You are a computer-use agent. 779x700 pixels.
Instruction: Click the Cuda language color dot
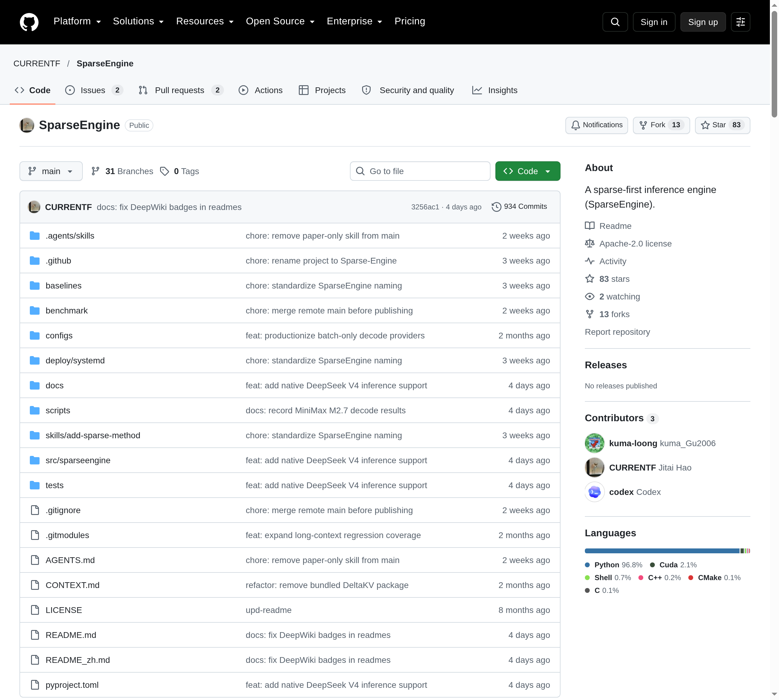652,565
